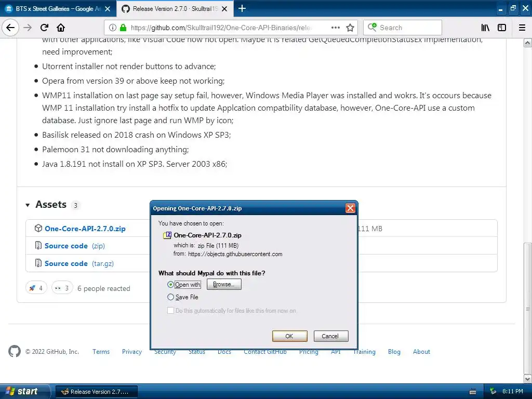The width and height of the screenshot is (532, 399).
Task: Click the rocket reaction with 4
Action: 36,288
